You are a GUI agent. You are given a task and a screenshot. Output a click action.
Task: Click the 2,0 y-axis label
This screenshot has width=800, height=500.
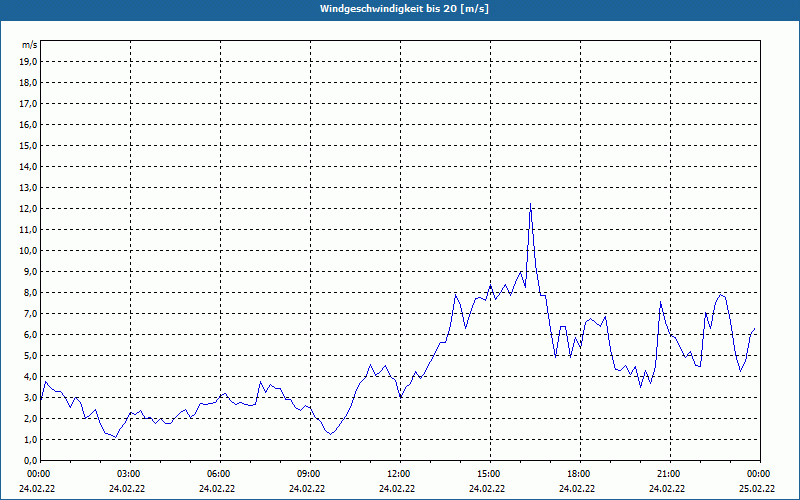[x=30, y=418]
